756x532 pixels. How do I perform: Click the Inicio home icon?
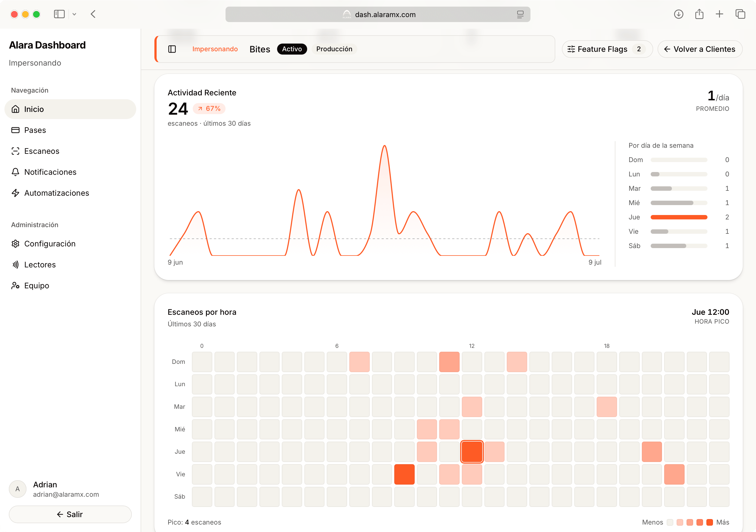(x=15, y=109)
